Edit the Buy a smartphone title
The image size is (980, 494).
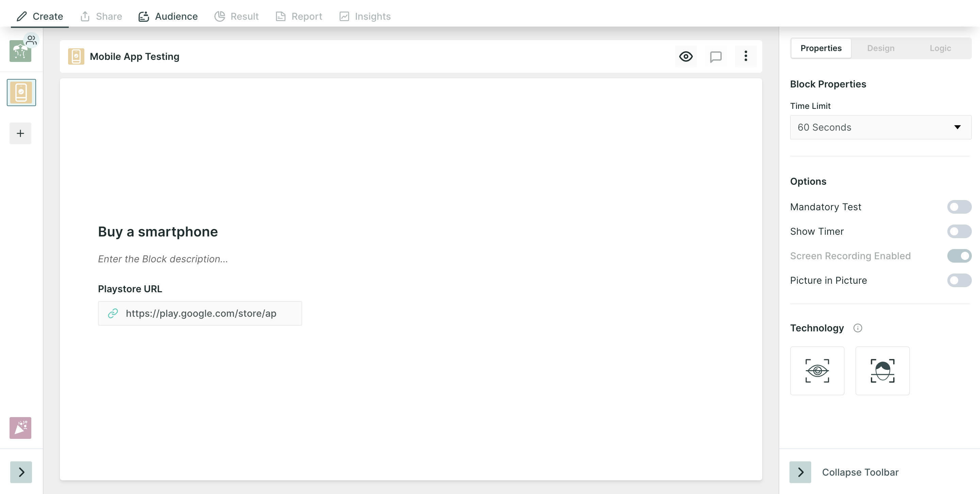158,232
